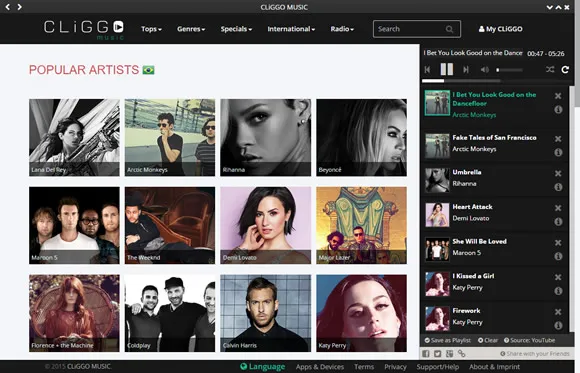The image size is (580, 373).
Task: Open Language selector in footer
Action: click(x=262, y=367)
